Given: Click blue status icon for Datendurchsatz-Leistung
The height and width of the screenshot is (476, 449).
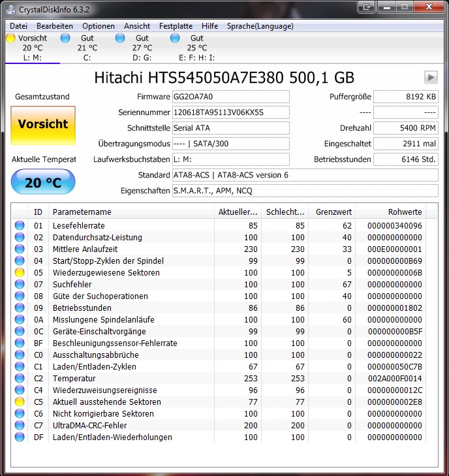Looking at the screenshot, I should click(20, 237).
